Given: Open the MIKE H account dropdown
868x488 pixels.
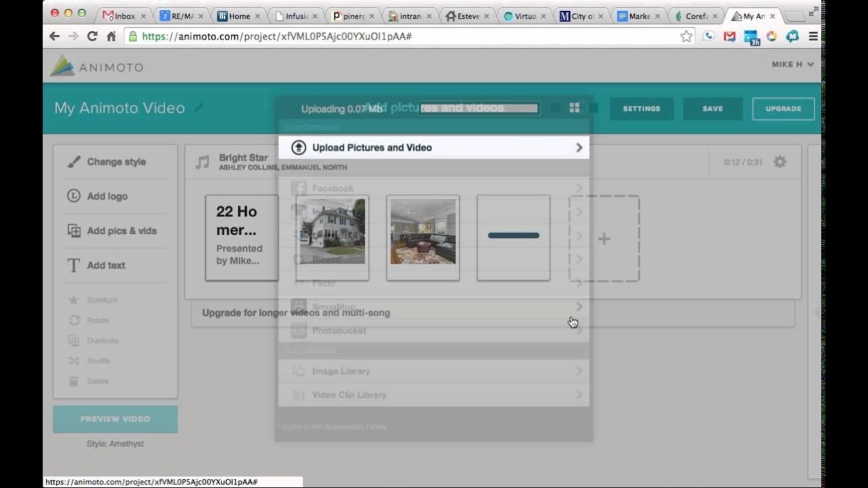Looking at the screenshot, I should point(793,64).
